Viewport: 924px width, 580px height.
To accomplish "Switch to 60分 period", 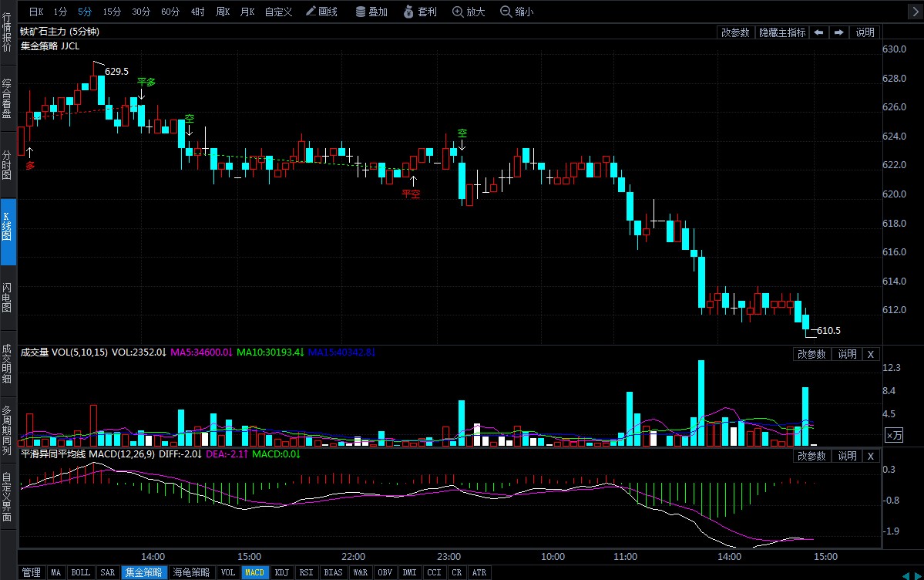I will click(x=170, y=12).
